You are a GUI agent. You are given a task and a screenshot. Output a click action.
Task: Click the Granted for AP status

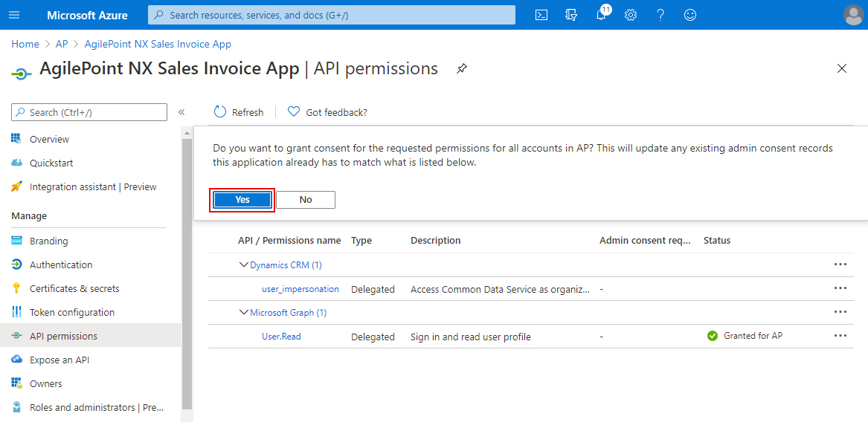(x=745, y=336)
